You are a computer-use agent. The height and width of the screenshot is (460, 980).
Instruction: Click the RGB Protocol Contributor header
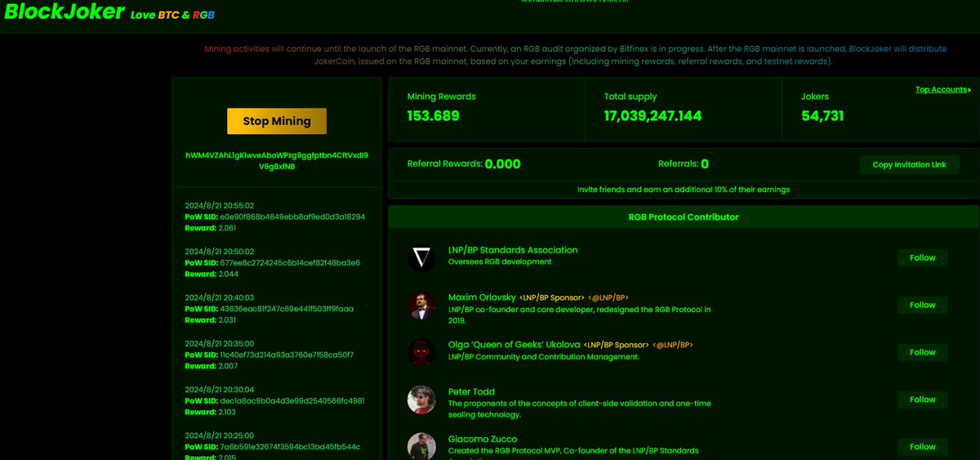pos(683,217)
